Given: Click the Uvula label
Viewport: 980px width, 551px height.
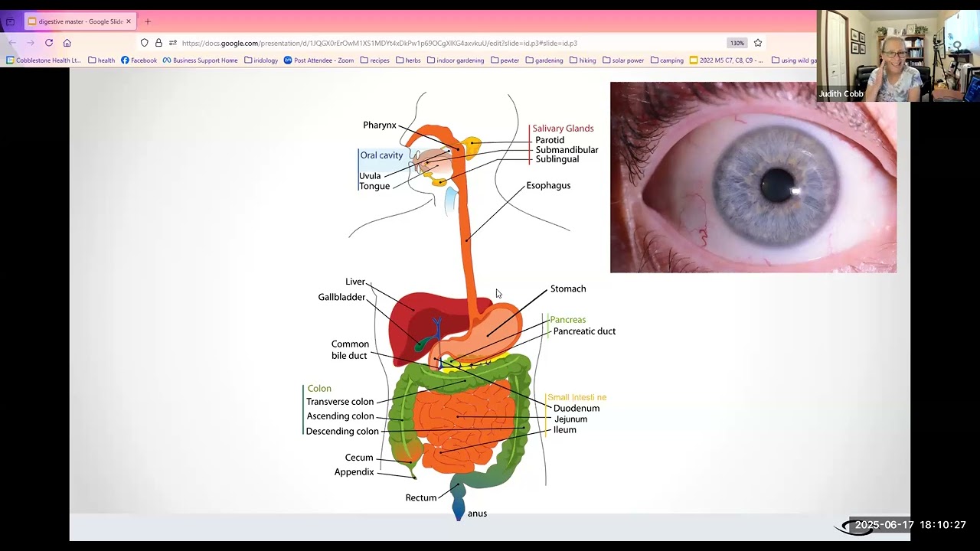Looking at the screenshot, I should click(370, 176).
